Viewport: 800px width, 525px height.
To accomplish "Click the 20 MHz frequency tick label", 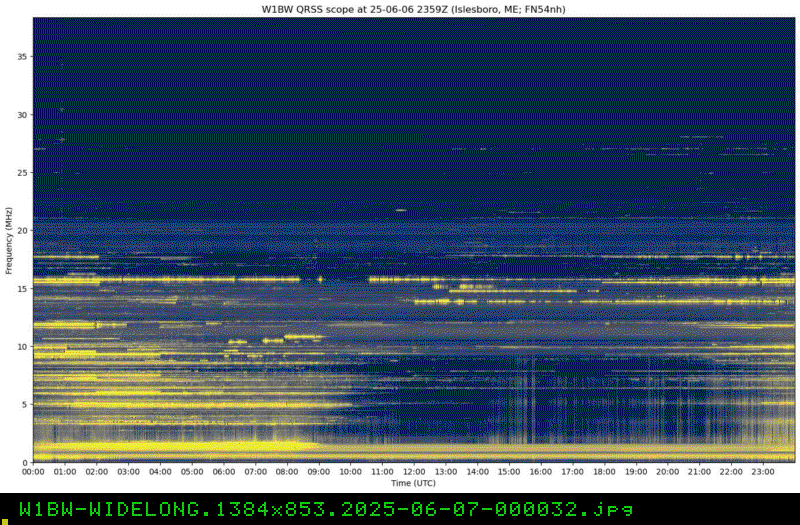I will point(22,231).
